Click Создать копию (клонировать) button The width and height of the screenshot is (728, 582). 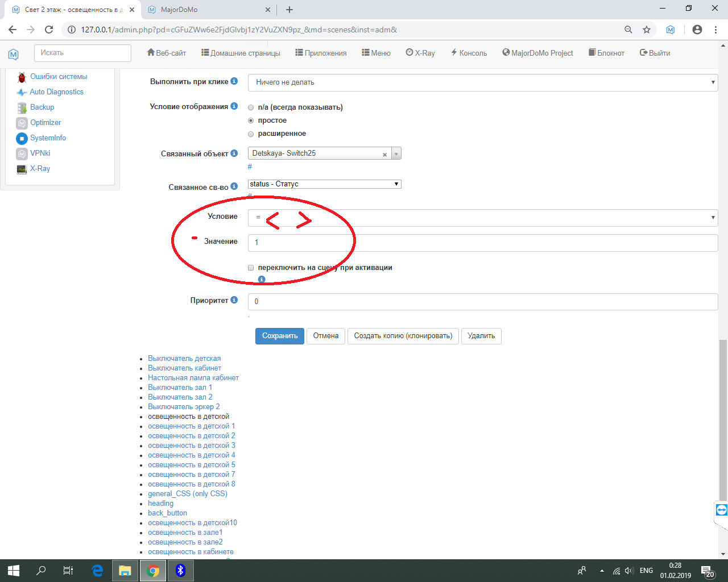[x=403, y=336]
